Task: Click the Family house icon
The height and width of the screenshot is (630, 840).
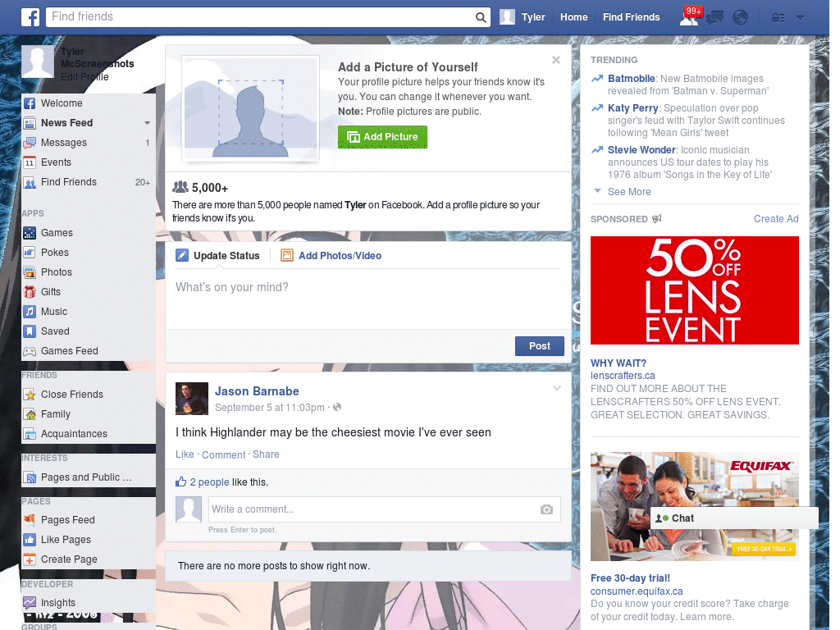Action: point(30,414)
